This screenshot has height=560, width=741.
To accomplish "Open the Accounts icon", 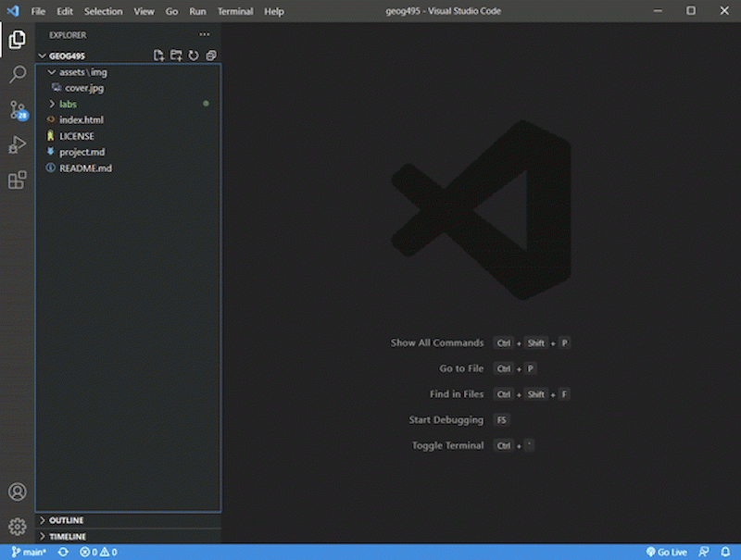I will [17, 492].
